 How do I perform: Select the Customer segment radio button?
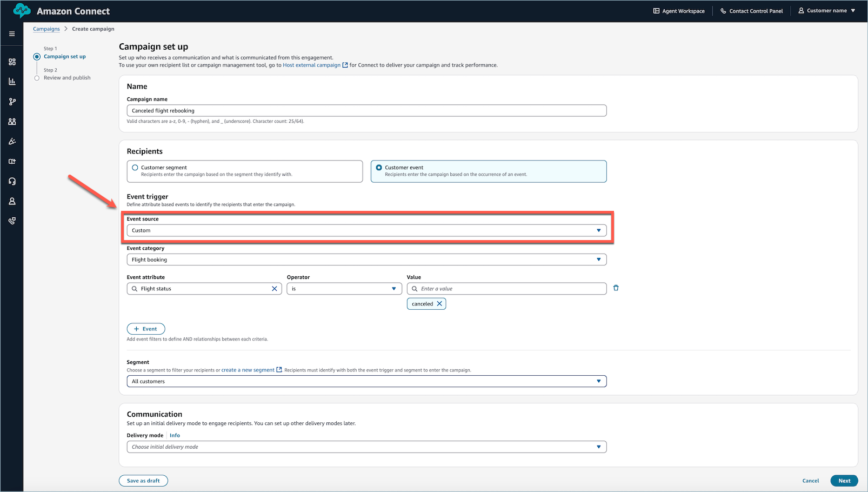click(x=135, y=168)
